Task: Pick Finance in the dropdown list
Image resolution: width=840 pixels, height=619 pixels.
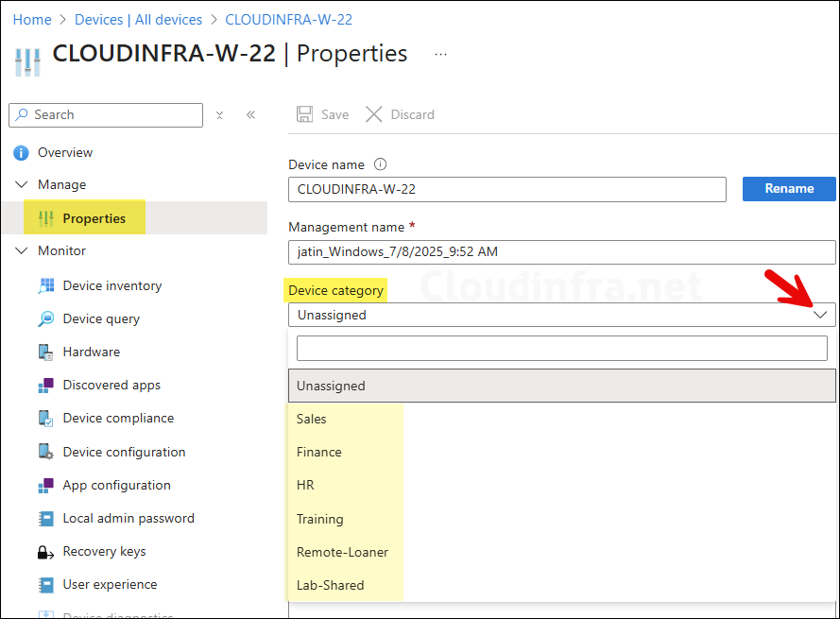Action: 319,452
